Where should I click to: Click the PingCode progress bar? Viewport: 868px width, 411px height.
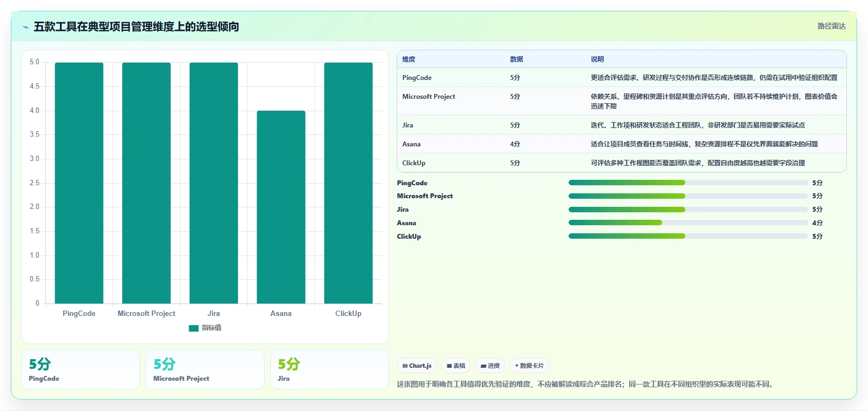point(688,183)
